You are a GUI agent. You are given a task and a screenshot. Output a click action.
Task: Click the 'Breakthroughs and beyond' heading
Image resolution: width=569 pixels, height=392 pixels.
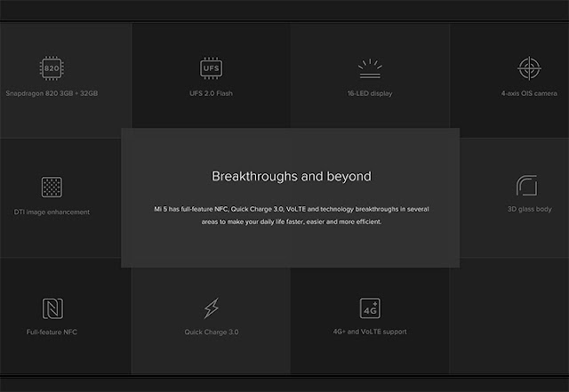tap(292, 176)
